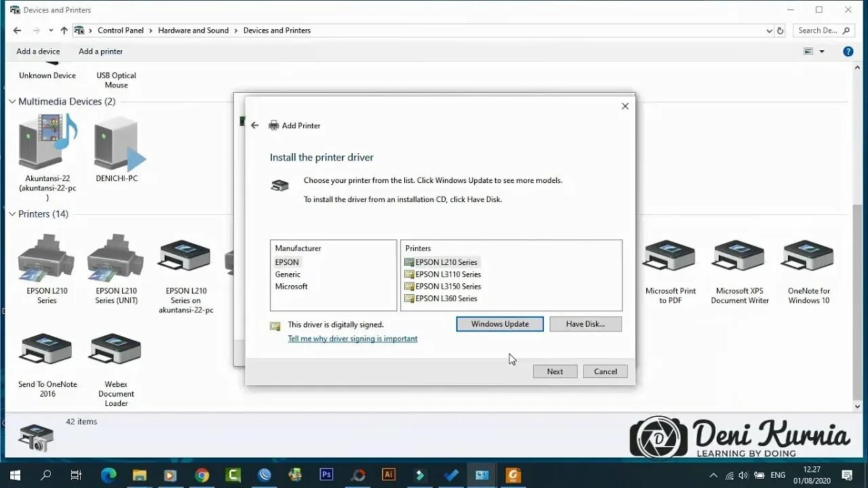Click the Have Disk button

pyautogui.click(x=585, y=324)
